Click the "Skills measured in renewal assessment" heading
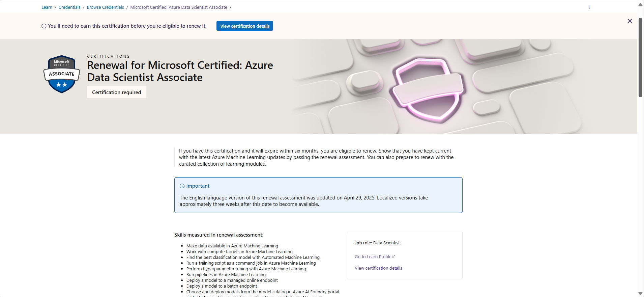Screen dimensions: 644x297 (219, 235)
